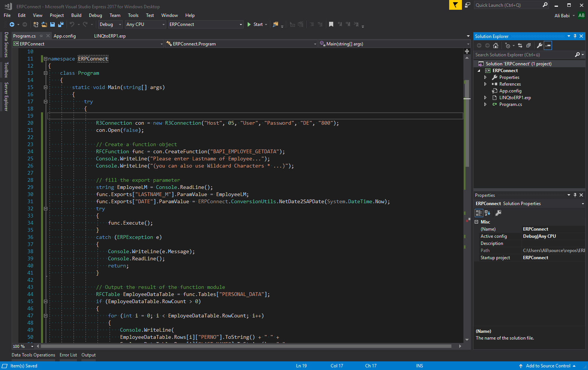Click the Property Pages wrench icon
This screenshot has width=588, height=370.
(498, 213)
